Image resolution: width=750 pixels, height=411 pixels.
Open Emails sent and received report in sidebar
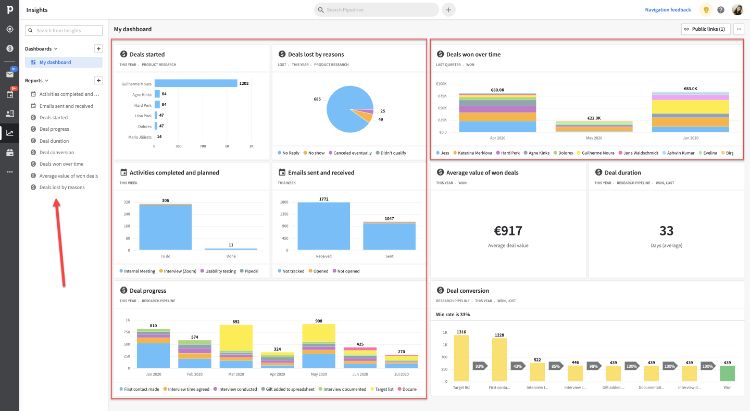click(62, 106)
